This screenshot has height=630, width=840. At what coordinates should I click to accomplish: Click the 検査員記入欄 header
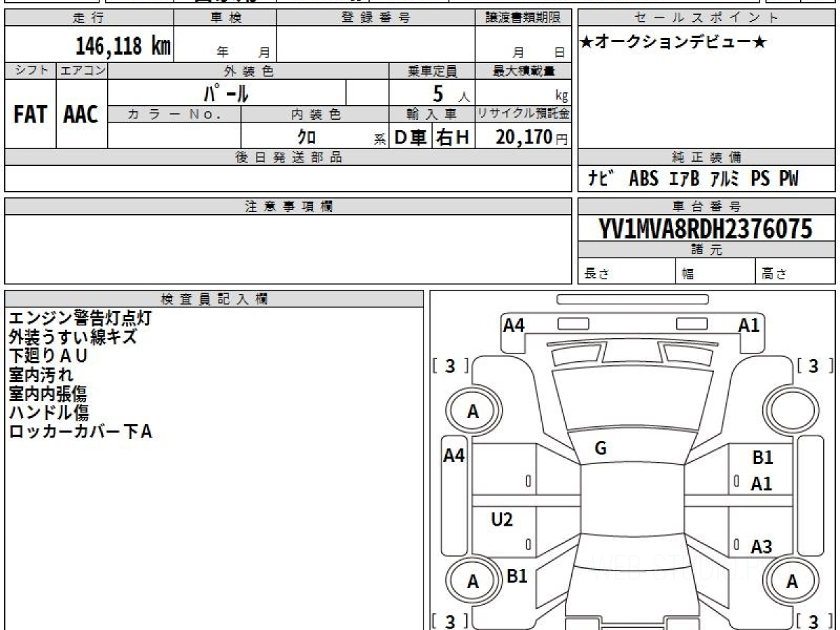[x=214, y=299]
